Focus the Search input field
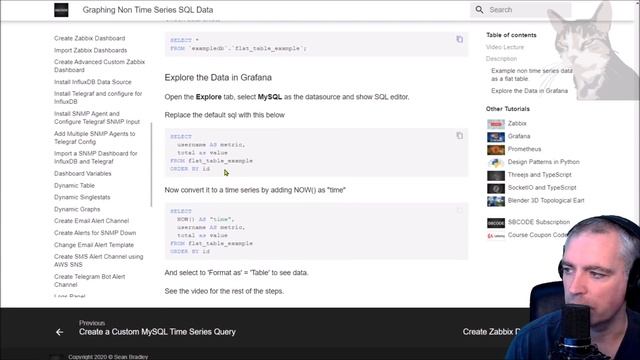Screen dimensions: 640x360 [521, 10]
